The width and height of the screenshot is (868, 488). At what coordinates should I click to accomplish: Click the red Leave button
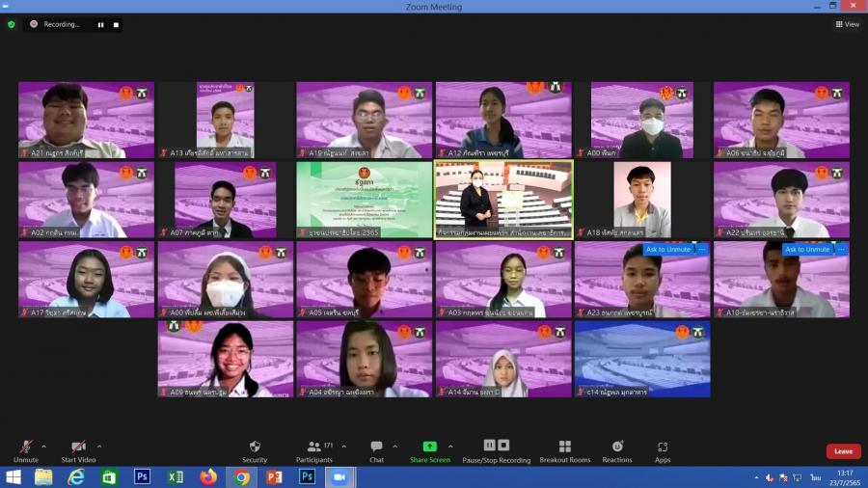tap(843, 451)
